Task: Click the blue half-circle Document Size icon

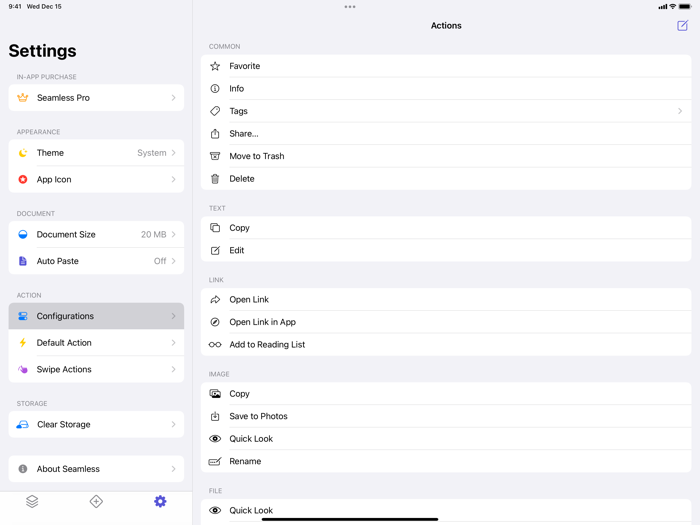Action: point(23,234)
